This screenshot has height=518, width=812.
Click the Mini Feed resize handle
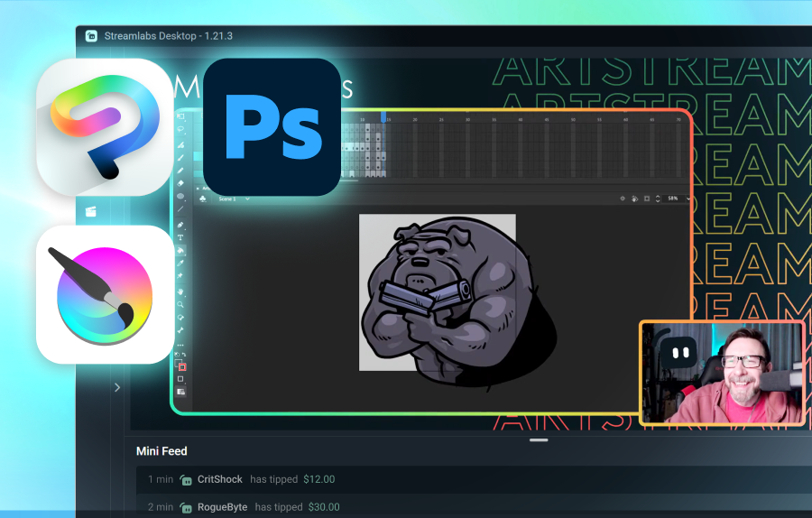pos(539,440)
